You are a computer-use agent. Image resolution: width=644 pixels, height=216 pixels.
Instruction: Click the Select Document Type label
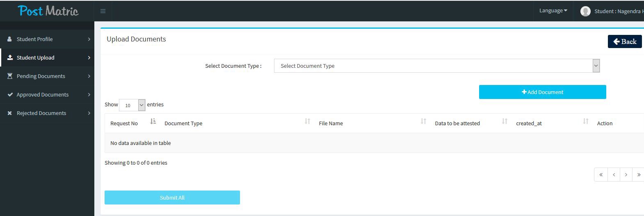tap(233, 66)
